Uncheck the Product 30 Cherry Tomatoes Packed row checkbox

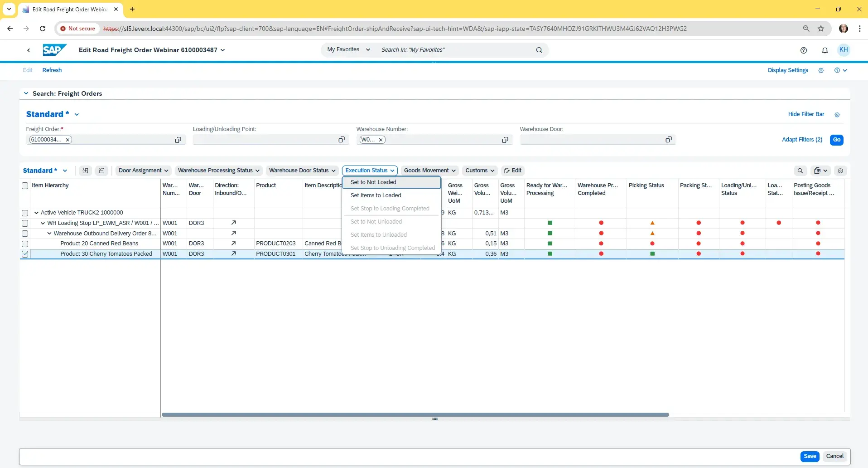(x=25, y=254)
